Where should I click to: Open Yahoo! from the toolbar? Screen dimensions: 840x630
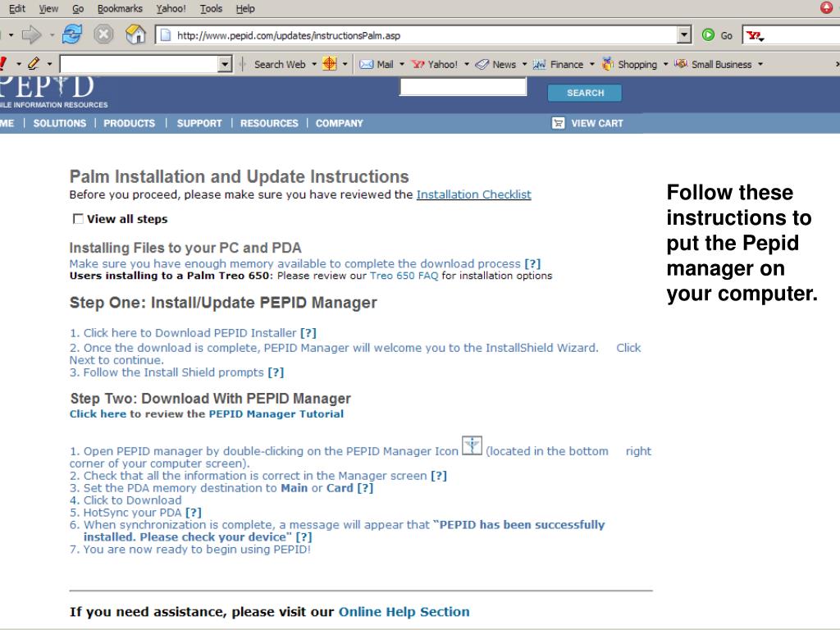[x=435, y=64]
